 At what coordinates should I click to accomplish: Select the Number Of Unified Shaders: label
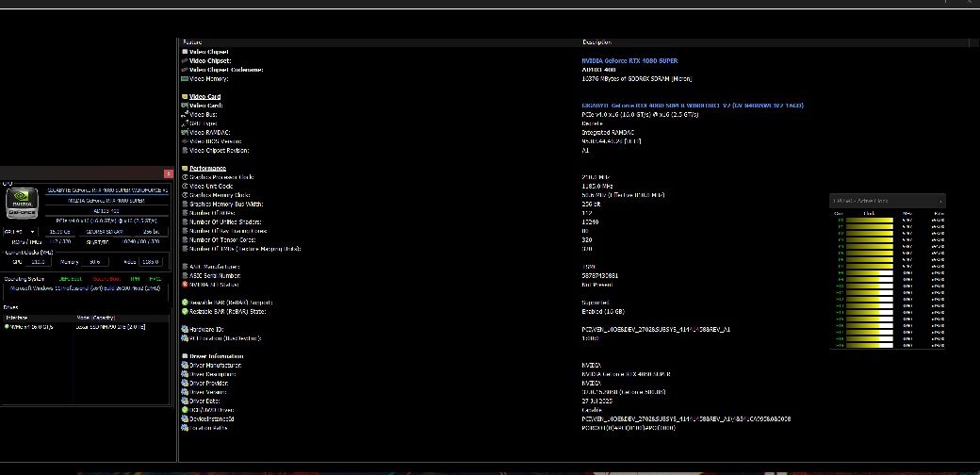pyautogui.click(x=225, y=221)
